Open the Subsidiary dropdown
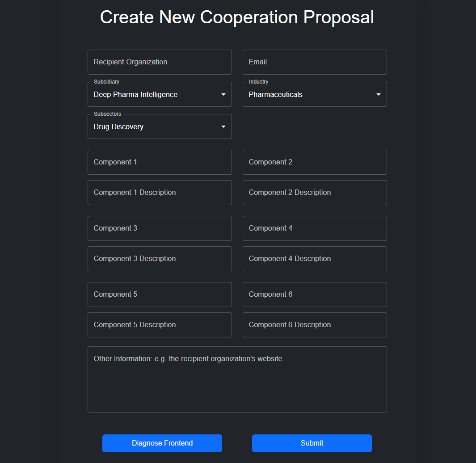The image size is (476, 463). click(160, 94)
